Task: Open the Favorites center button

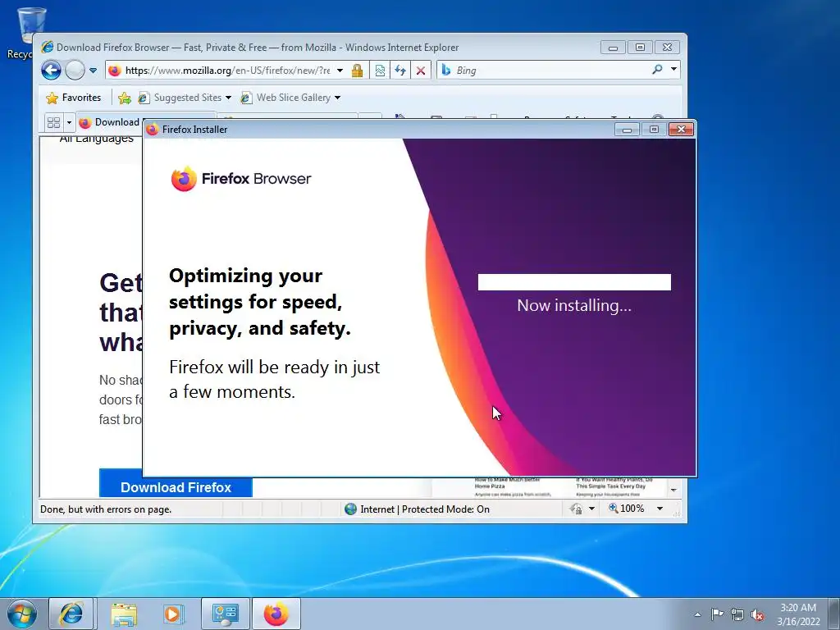Action: click(x=74, y=98)
